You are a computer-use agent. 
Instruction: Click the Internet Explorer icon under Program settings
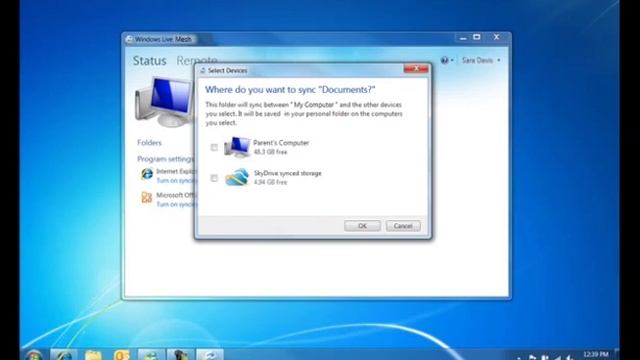pos(147,174)
